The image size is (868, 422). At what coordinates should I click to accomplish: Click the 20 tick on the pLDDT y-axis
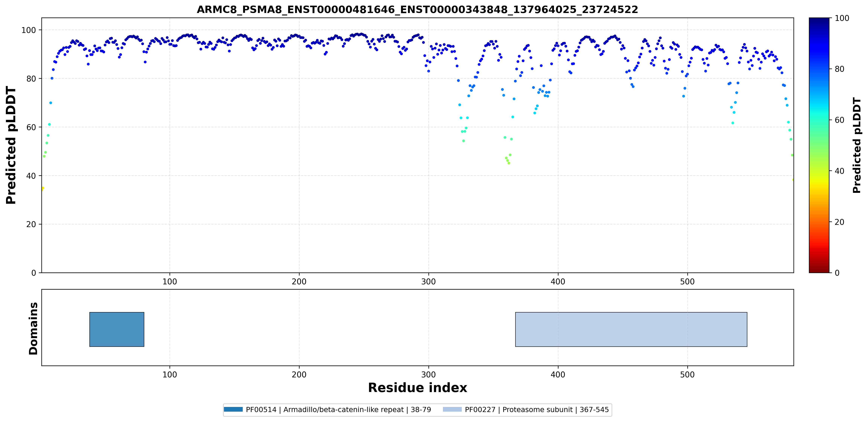(31, 224)
